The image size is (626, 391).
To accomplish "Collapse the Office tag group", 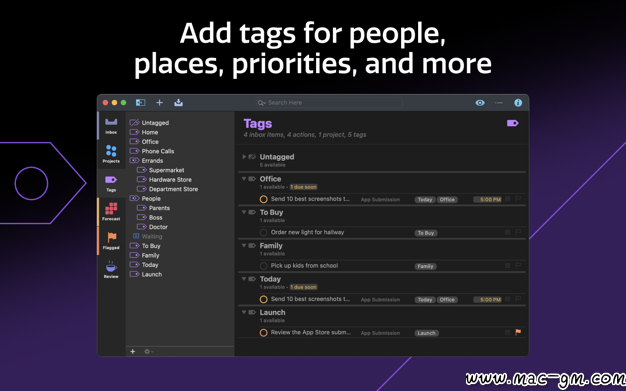I will 244,179.
